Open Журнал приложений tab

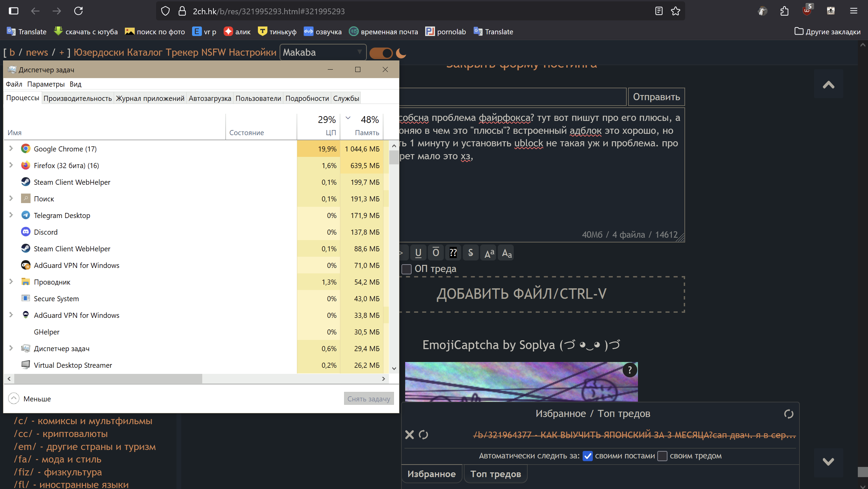click(x=150, y=98)
